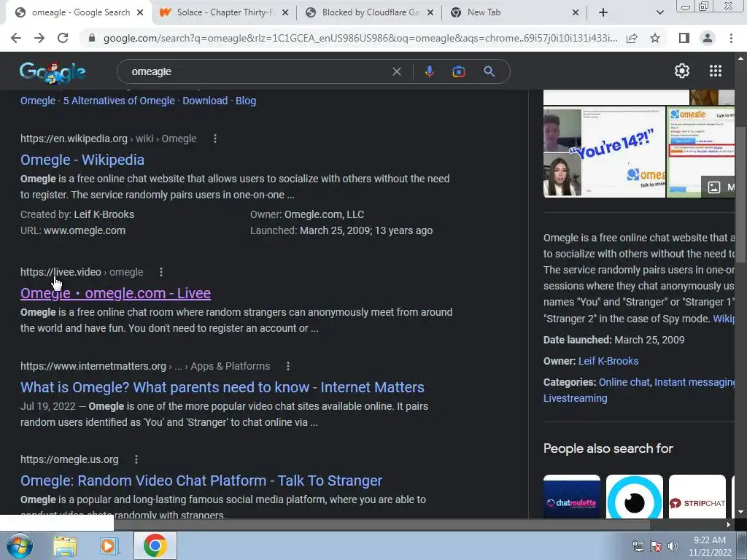The image size is (747, 560).
Task: Open the Livestreaming category link
Action: [575, 398]
